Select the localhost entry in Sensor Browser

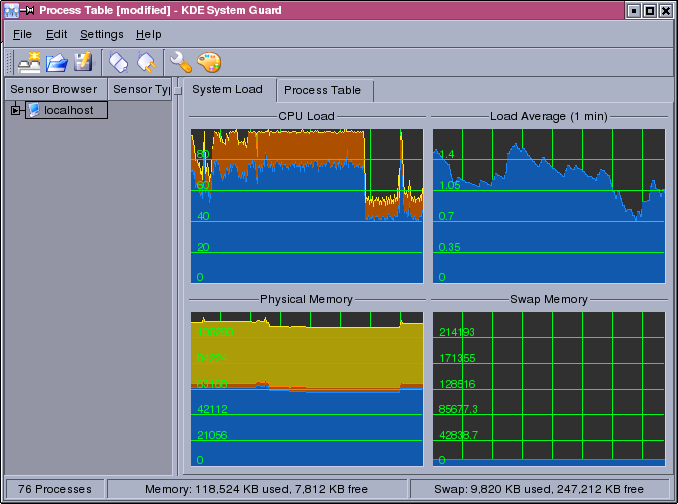[x=68, y=110]
